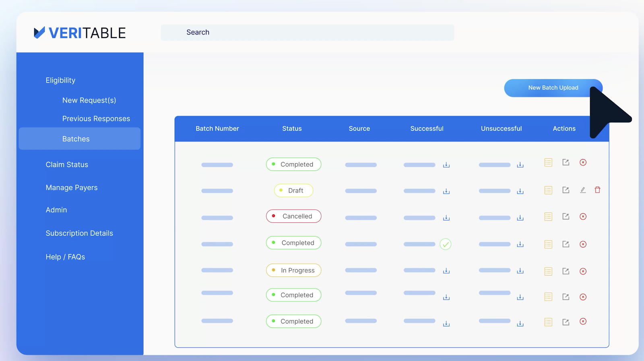Image resolution: width=644 pixels, height=361 pixels.
Task: Click export icon in last Completed row
Action: point(566,322)
